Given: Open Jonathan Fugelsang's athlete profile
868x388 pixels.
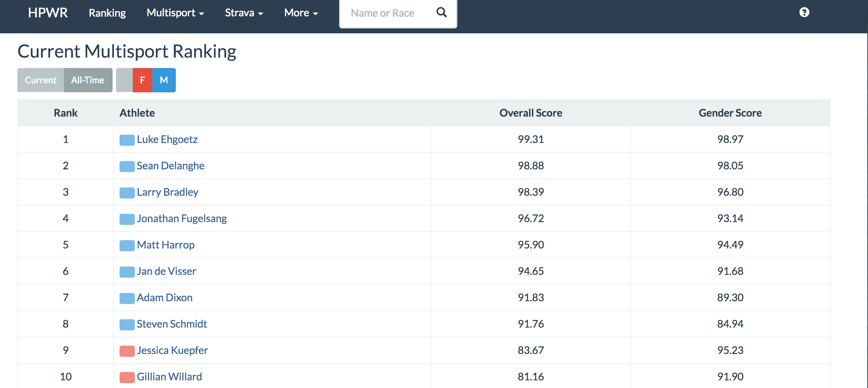Looking at the screenshot, I should click(181, 218).
